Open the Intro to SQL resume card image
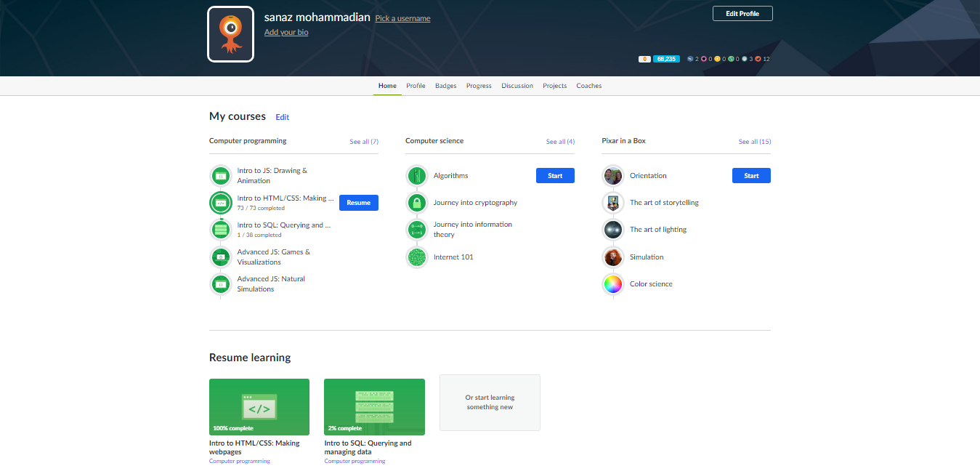The width and height of the screenshot is (980, 471). 375,407
